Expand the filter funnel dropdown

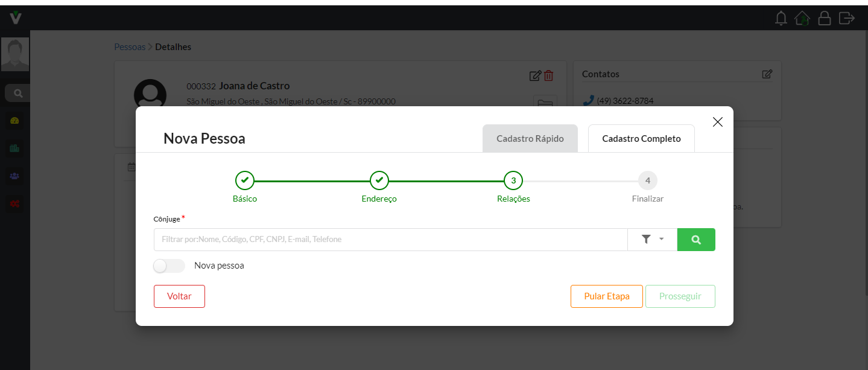652,240
